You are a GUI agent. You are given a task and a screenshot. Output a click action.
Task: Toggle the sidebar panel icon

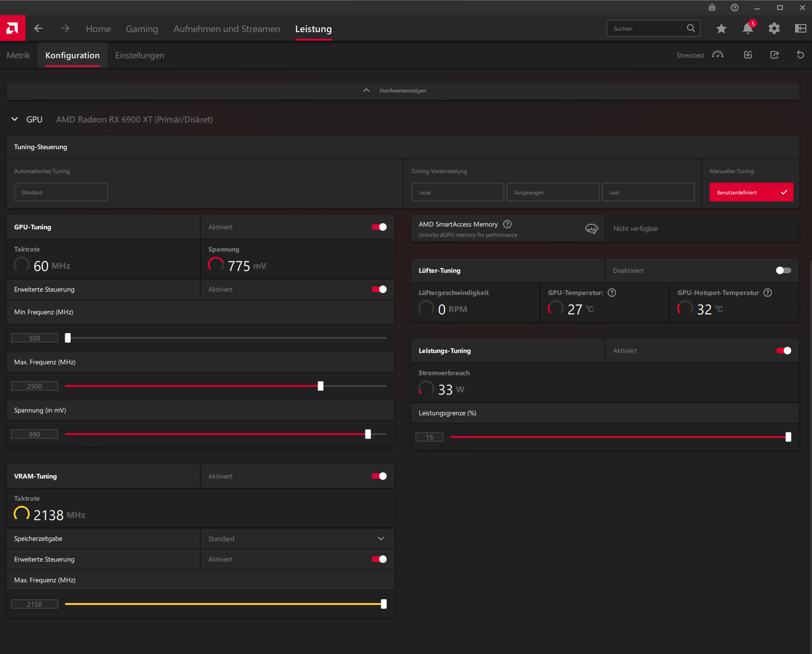tap(801, 29)
